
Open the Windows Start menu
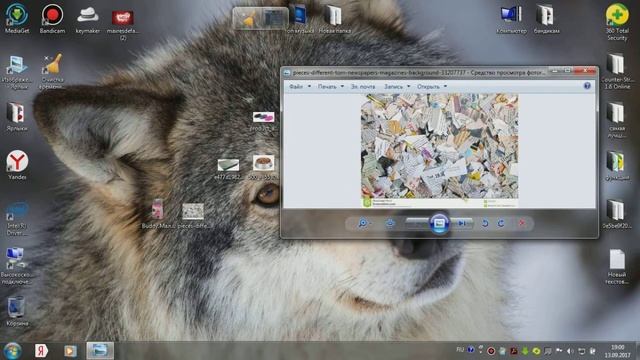[x=12, y=351]
